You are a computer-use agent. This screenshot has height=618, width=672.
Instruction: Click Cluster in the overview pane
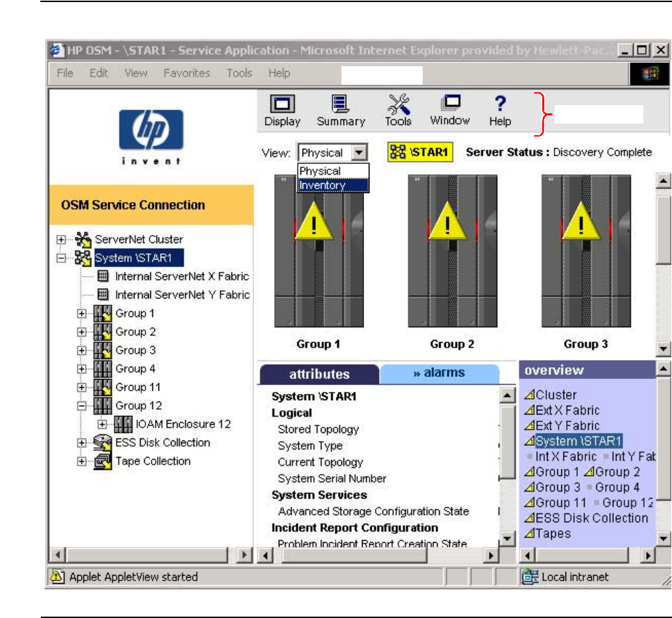pos(550,395)
